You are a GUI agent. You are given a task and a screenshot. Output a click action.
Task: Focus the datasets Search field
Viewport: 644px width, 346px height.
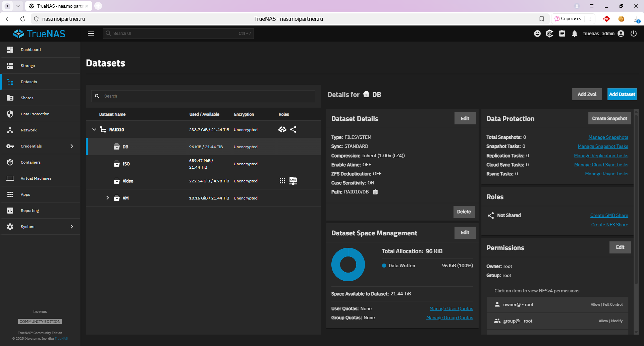pyautogui.click(x=208, y=96)
